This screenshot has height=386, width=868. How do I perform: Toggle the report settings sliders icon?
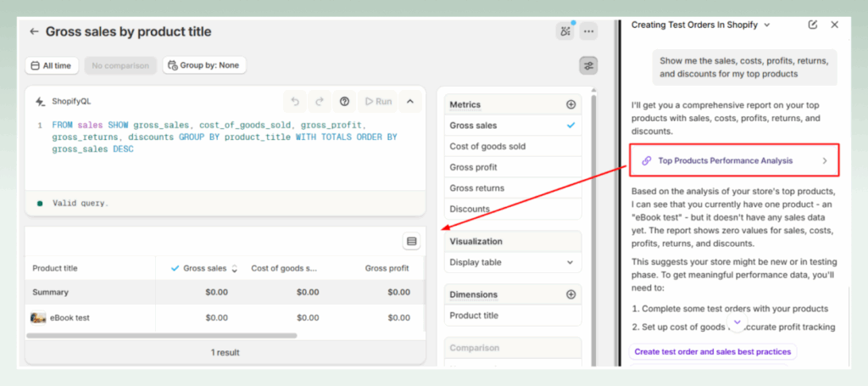(588, 66)
